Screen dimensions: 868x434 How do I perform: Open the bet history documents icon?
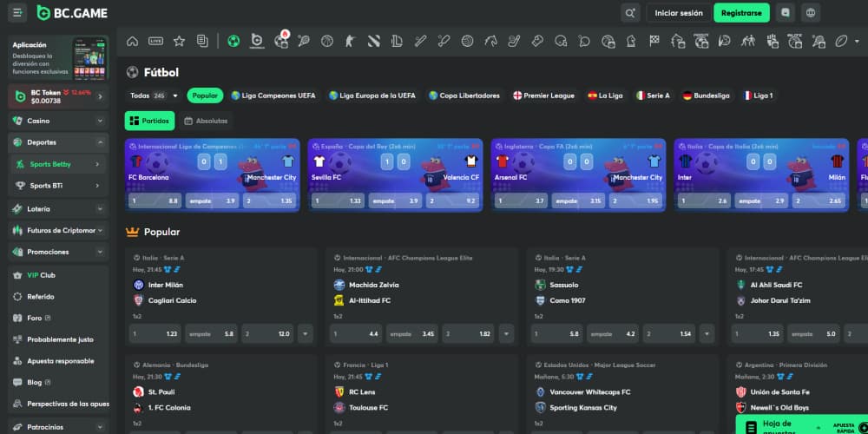202,41
